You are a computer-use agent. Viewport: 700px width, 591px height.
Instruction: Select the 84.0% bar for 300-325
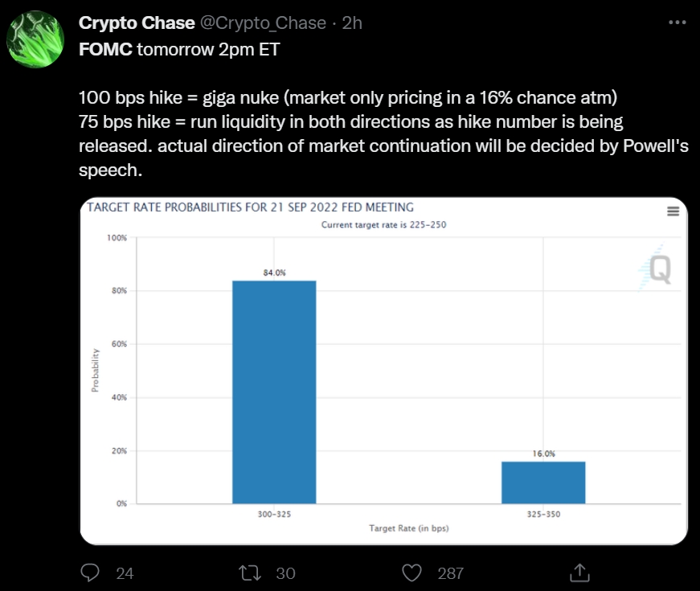tap(274, 392)
